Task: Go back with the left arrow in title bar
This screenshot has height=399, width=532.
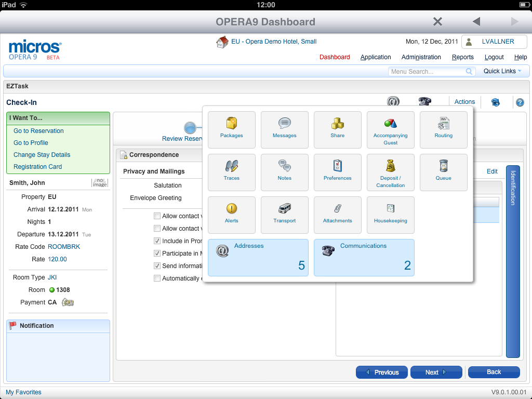Action: 476,22
